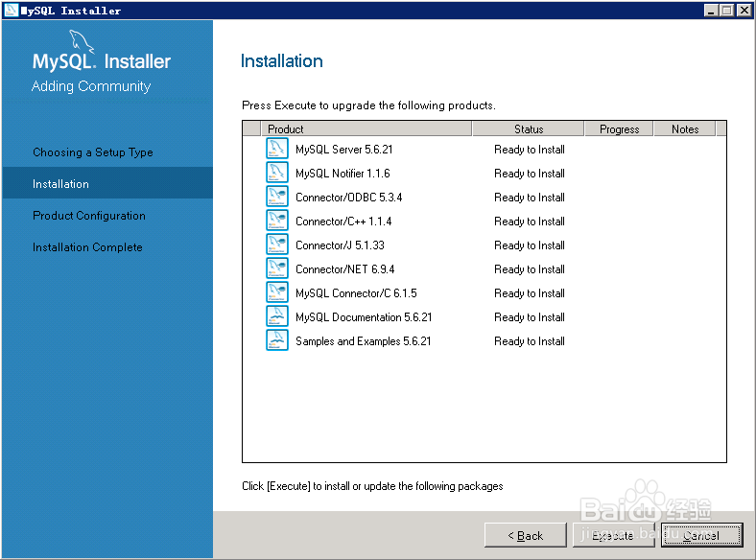Click the Connector/ODBC 5.3.4 product icon
This screenshot has width=756, height=560.
pos(277,197)
